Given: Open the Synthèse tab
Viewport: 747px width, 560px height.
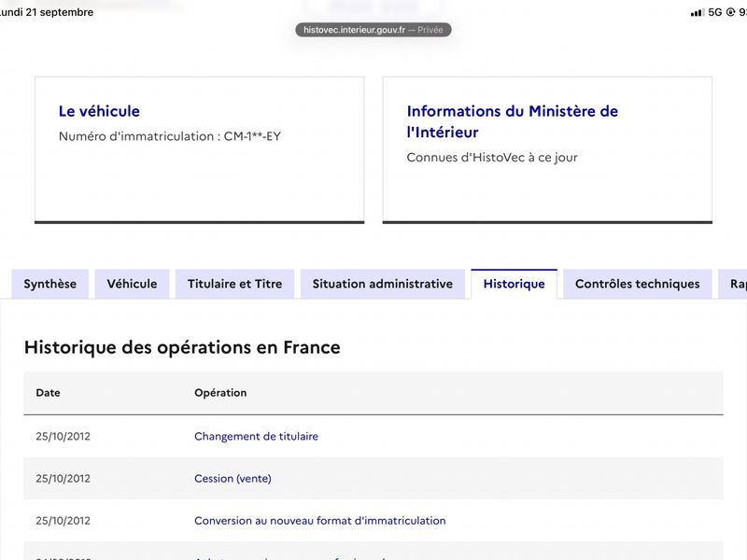Looking at the screenshot, I should click(50, 284).
